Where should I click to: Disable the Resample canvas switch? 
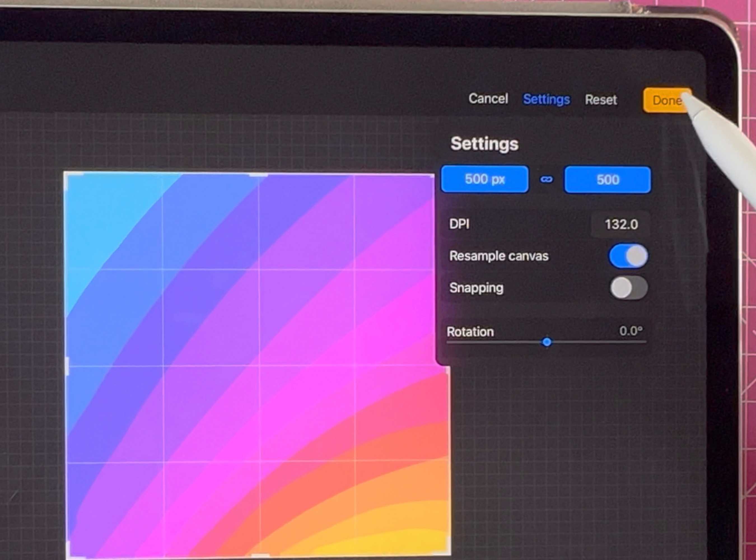coord(628,256)
